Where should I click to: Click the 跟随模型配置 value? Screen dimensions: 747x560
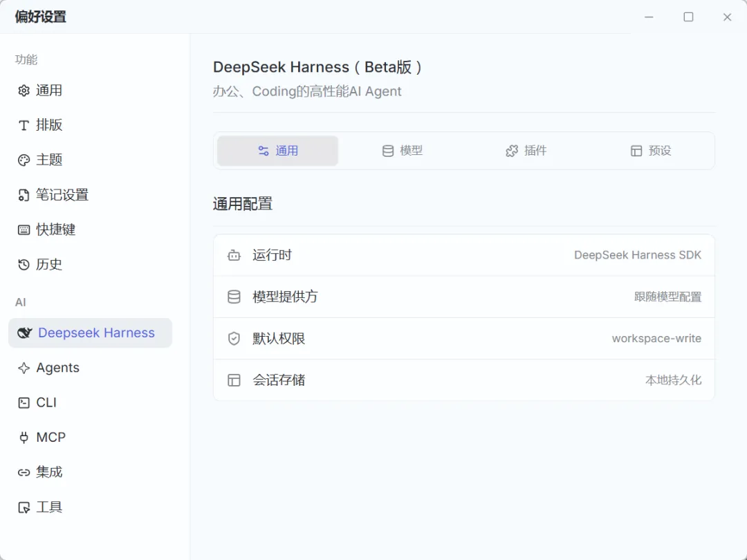(x=667, y=297)
